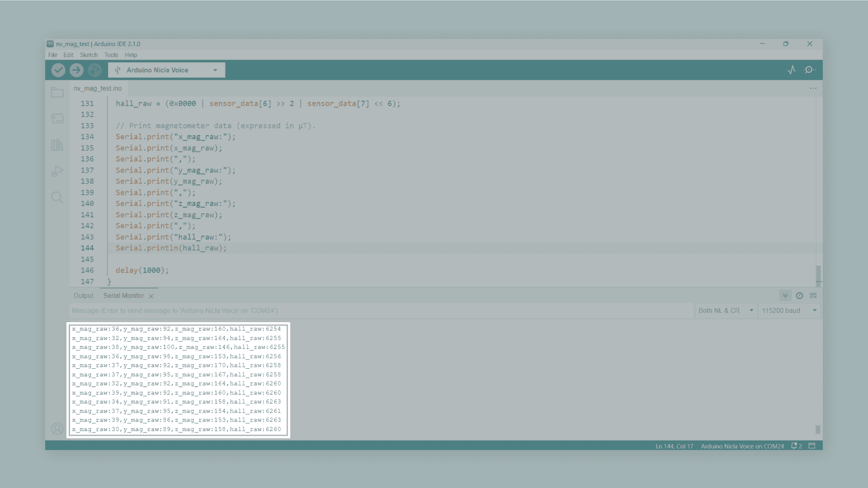Open the Sketch menu

(x=89, y=55)
